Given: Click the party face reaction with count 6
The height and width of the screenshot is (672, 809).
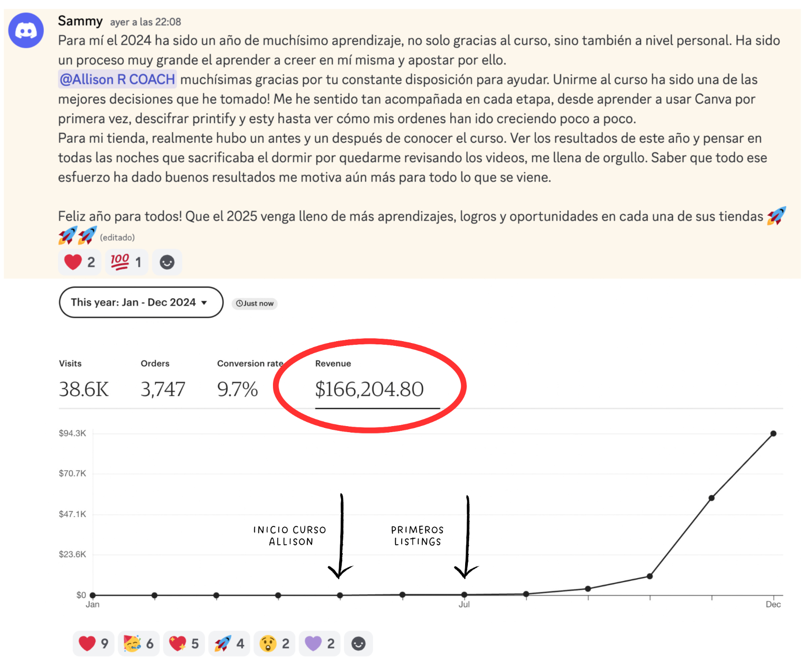Looking at the screenshot, I should 139,644.
